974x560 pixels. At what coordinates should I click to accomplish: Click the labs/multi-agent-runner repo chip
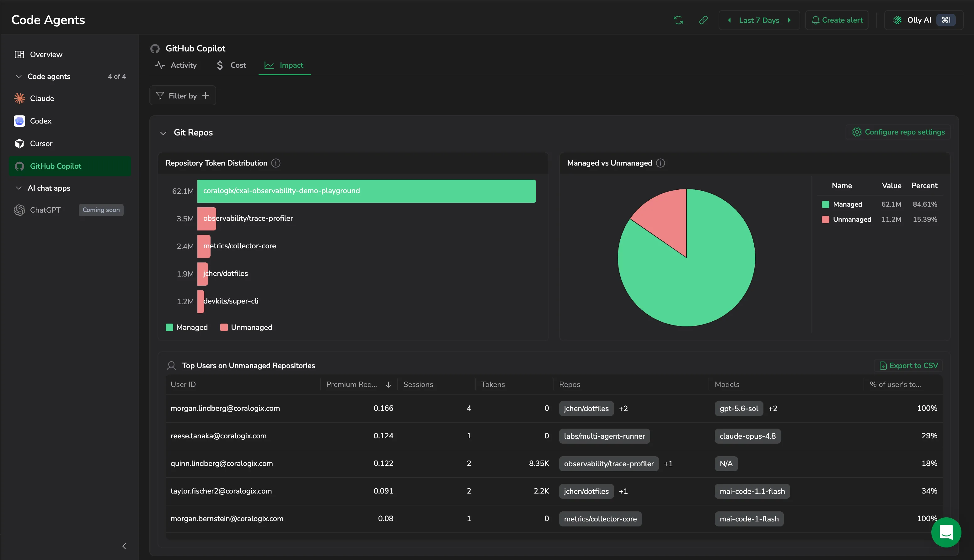tap(604, 436)
